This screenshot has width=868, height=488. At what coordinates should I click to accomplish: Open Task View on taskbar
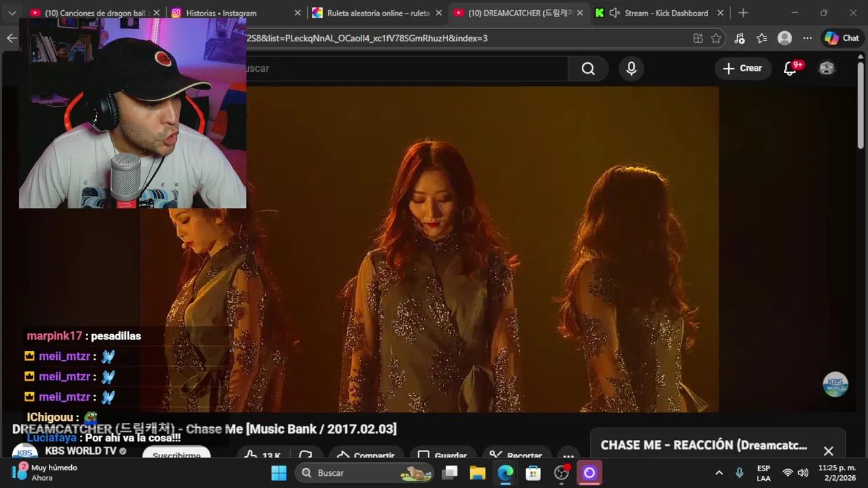pyautogui.click(x=450, y=473)
